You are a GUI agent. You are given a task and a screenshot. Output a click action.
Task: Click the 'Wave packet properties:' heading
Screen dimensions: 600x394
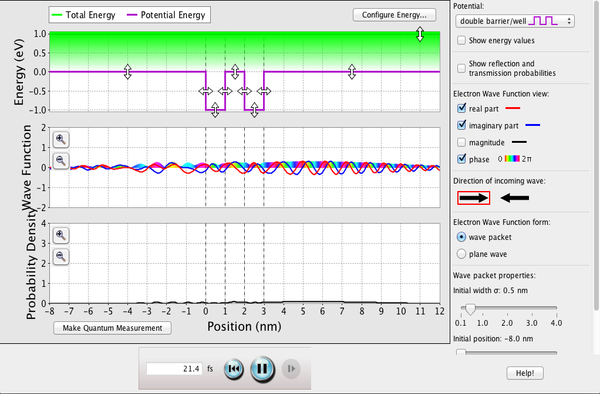tap(494, 275)
